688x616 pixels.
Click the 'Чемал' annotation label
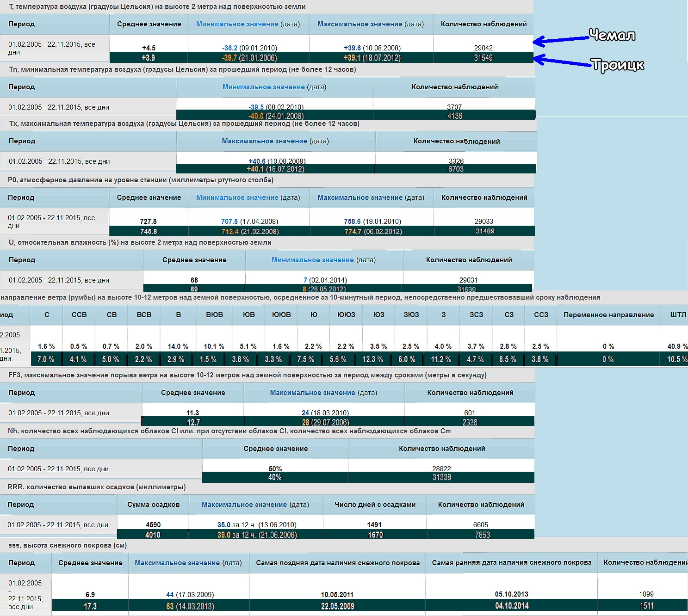point(612,35)
